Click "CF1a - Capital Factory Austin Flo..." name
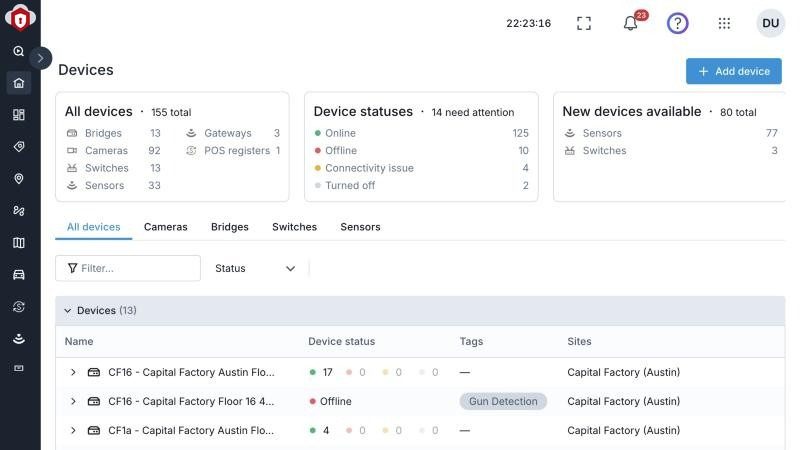The width and height of the screenshot is (800, 450). pos(191,431)
